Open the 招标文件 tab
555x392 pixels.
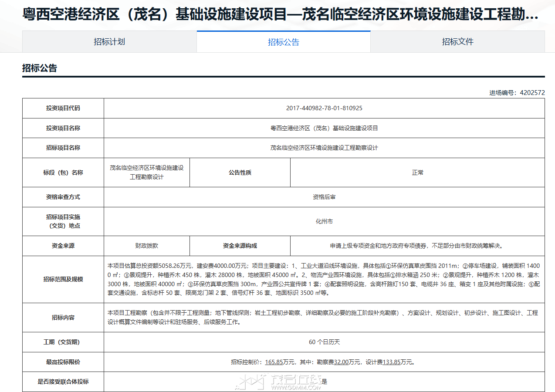457,42
